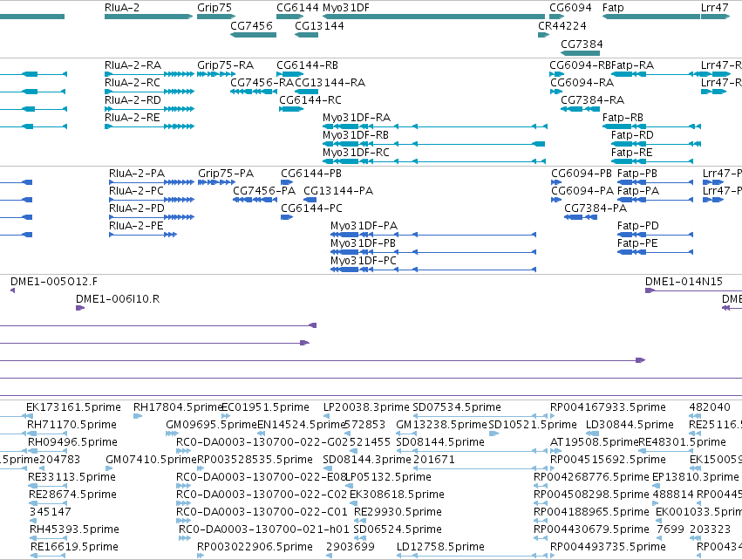The width and height of the screenshot is (742, 560).
Task: Select EST label RE33113.5prime
Action: [x=71, y=477]
